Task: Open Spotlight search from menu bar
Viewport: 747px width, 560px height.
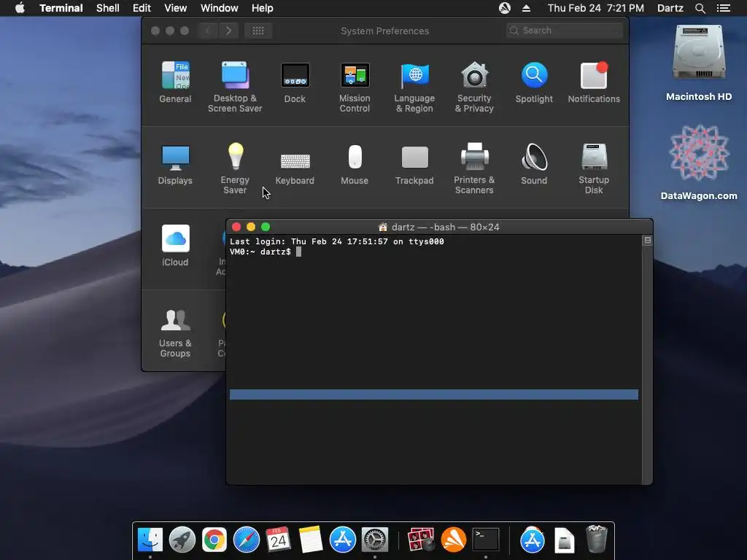Action: (700, 8)
